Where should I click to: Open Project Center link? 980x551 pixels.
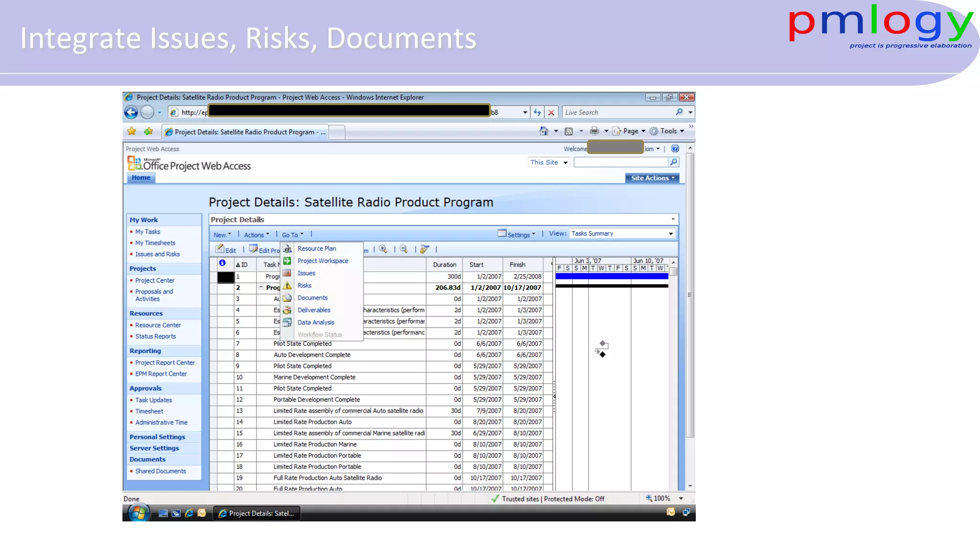[x=155, y=281]
